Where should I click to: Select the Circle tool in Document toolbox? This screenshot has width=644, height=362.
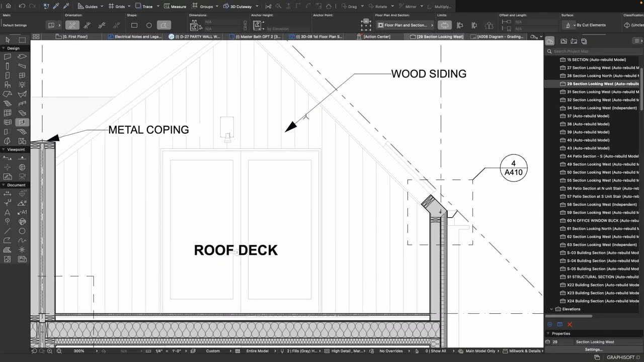point(22,231)
